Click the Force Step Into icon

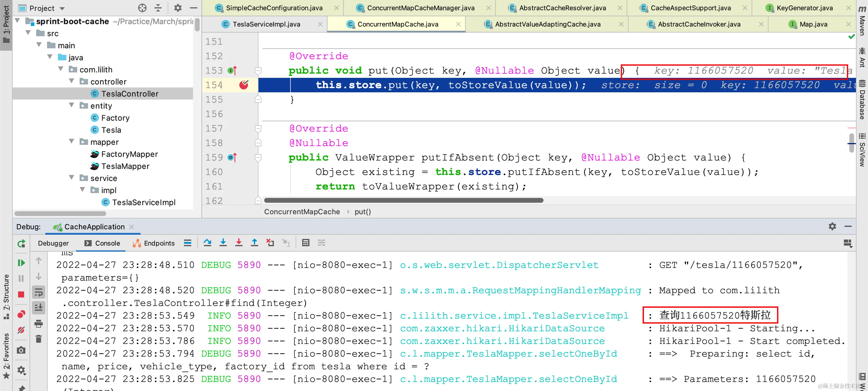click(x=239, y=243)
